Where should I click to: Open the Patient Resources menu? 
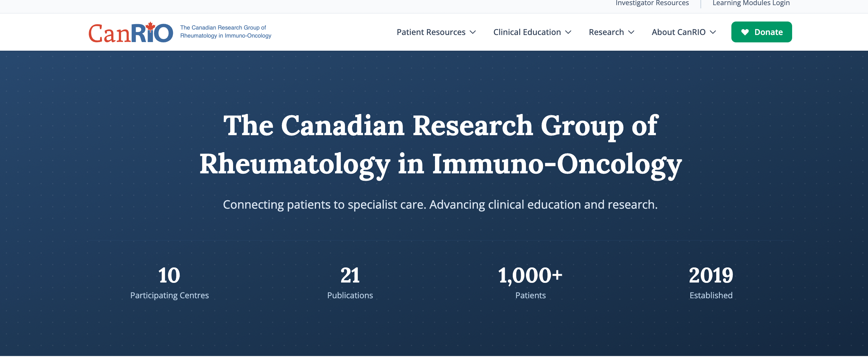pos(431,32)
